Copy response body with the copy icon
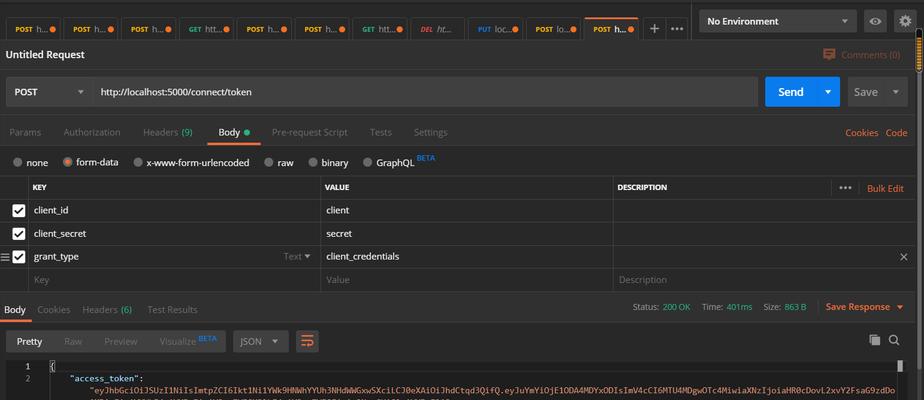The image size is (924, 400). click(875, 340)
